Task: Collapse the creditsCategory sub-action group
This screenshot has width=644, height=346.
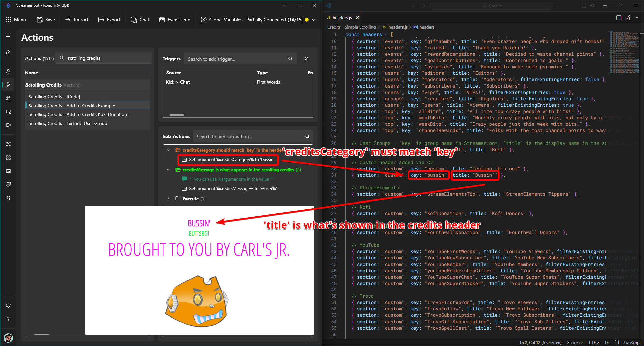Action: pyautogui.click(x=168, y=150)
